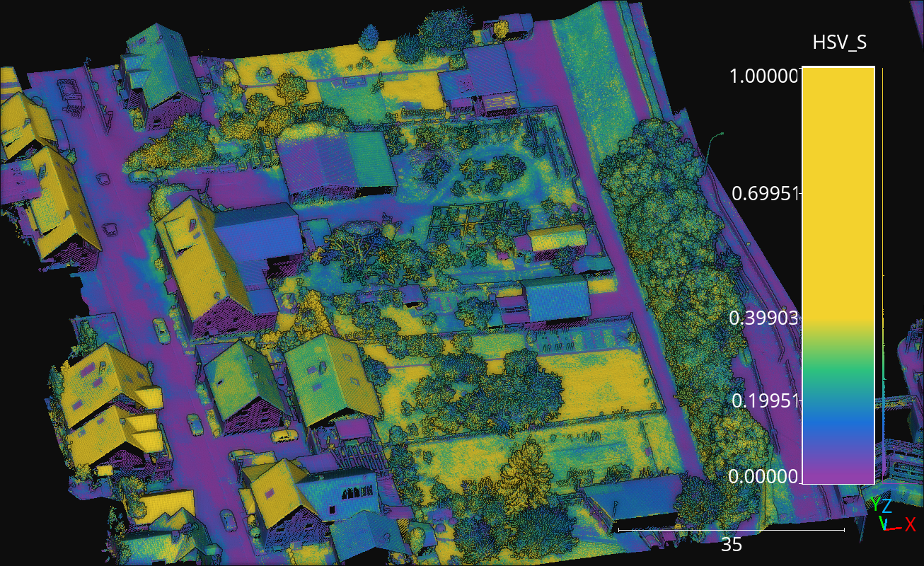Image resolution: width=924 pixels, height=566 pixels.
Task: Click the blue Z axis label
Action: 887,506
